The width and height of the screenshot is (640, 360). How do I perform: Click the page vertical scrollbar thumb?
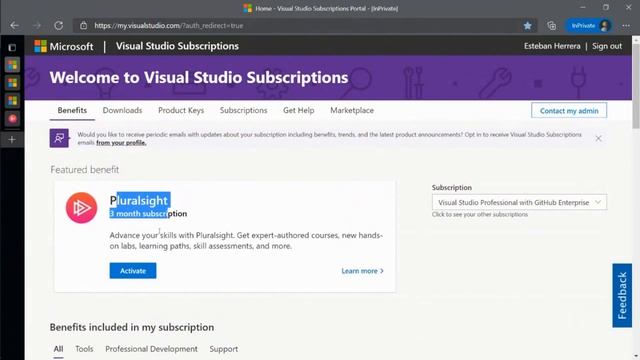[x=636, y=86]
